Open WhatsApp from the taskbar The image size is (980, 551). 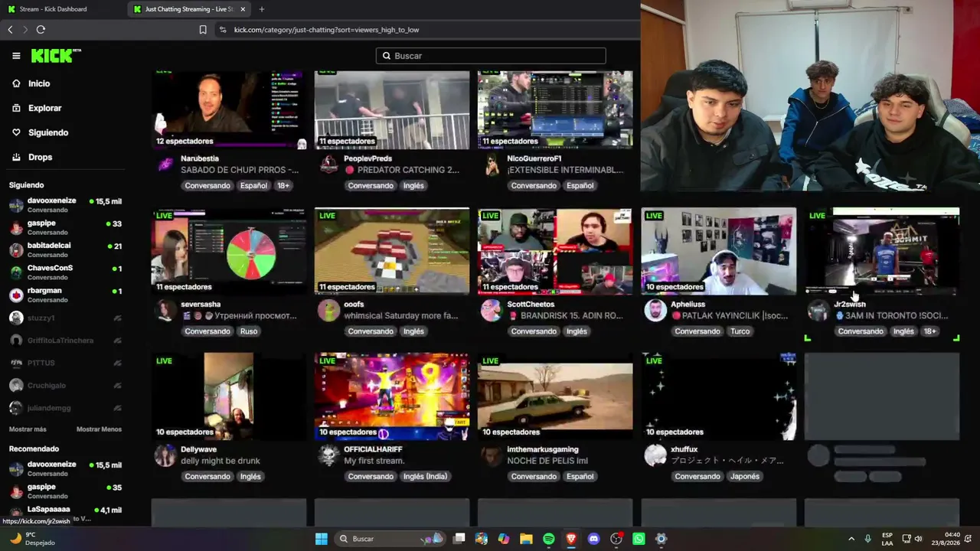tap(639, 539)
